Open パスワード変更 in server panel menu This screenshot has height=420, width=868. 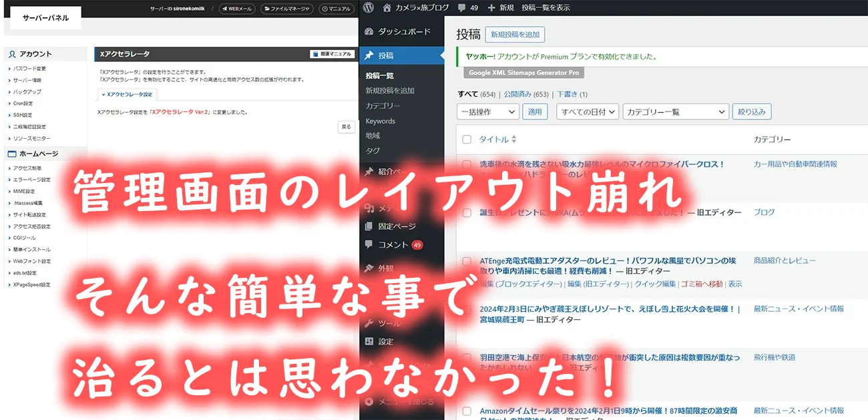tap(29, 68)
